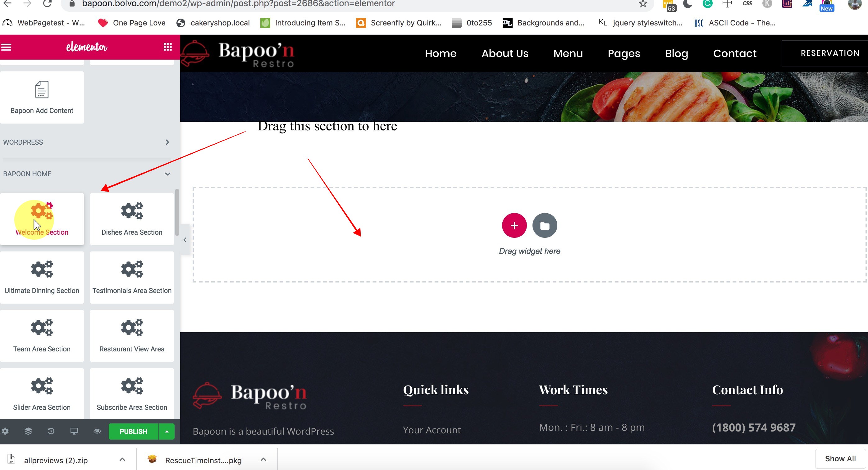Open the Pages navigation menu item
This screenshot has height=470, width=868.
tap(624, 53)
